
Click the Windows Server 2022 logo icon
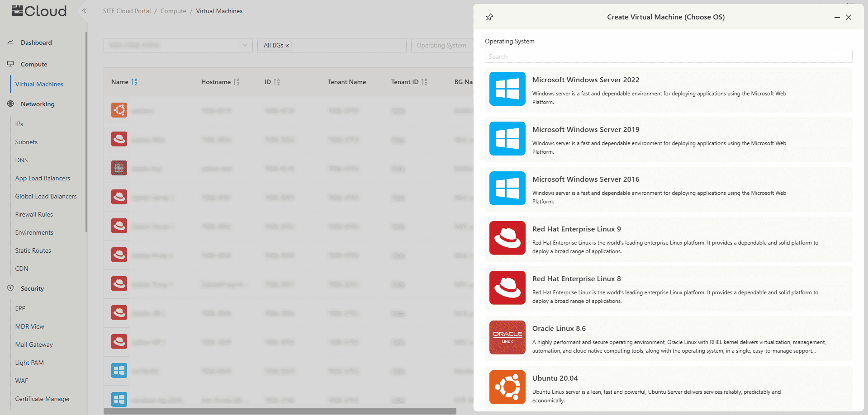(x=507, y=89)
